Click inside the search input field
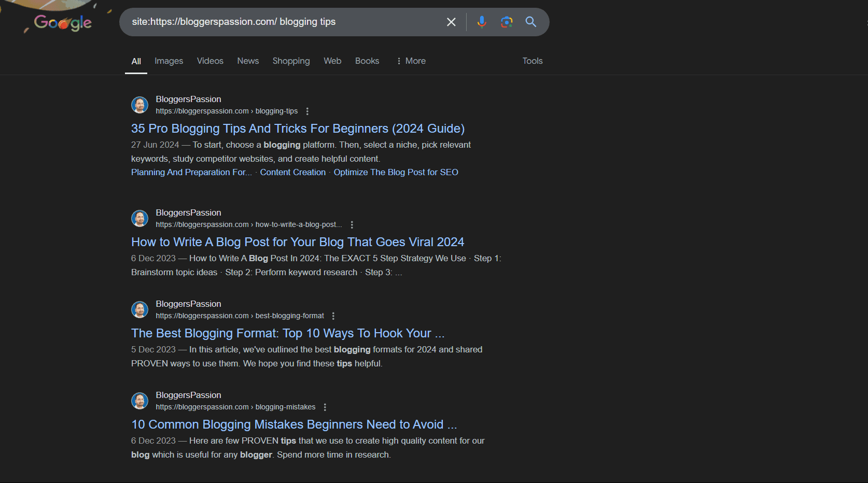This screenshot has height=483, width=868. 290,22
